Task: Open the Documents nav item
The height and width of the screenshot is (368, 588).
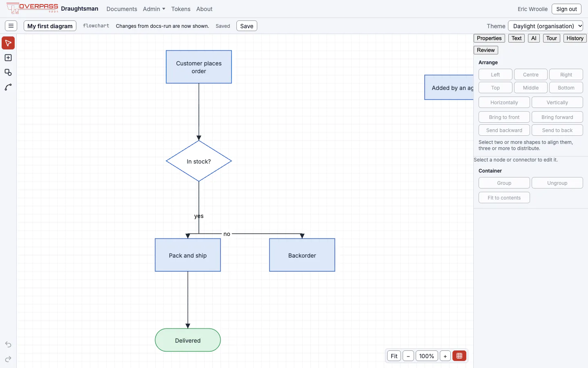Action: 122,9
